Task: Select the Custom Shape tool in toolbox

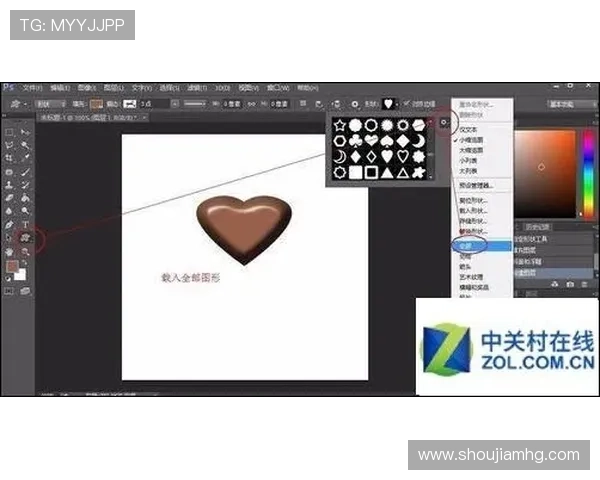Action: point(25,238)
